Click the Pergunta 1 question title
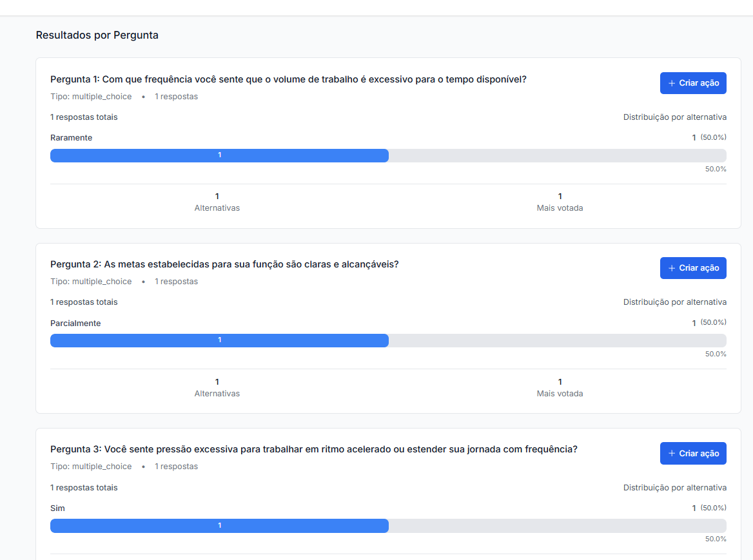Image resolution: width=753 pixels, height=560 pixels. (x=288, y=79)
